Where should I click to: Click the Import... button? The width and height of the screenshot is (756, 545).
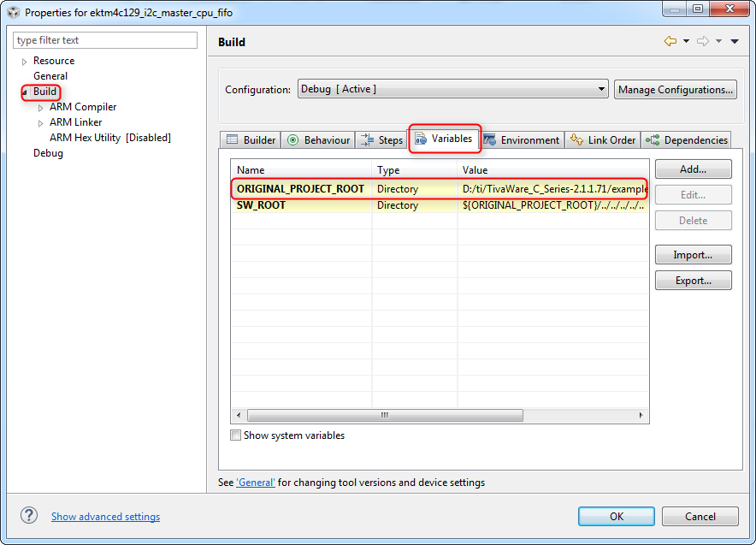pos(693,254)
